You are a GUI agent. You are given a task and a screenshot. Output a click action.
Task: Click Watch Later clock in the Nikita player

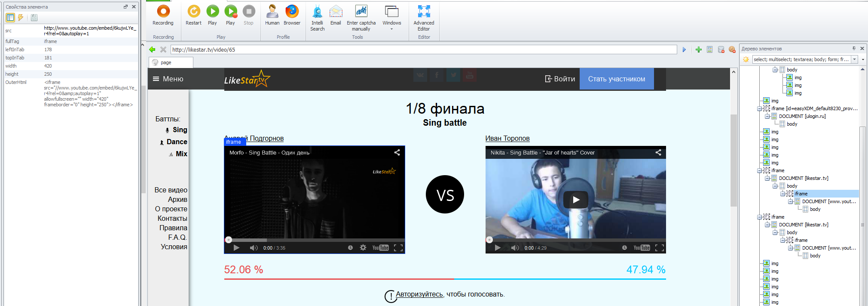tap(624, 247)
